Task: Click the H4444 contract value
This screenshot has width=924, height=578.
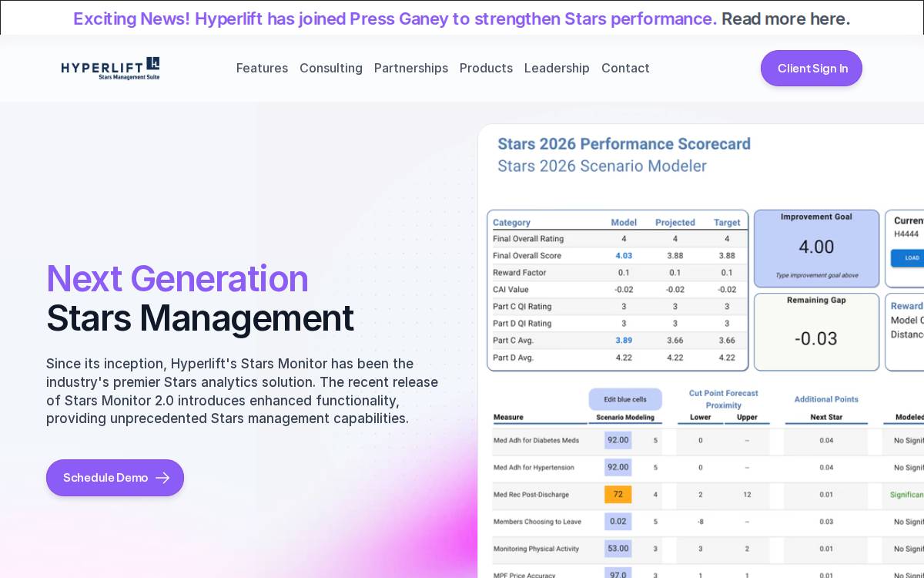Action: [x=906, y=234]
